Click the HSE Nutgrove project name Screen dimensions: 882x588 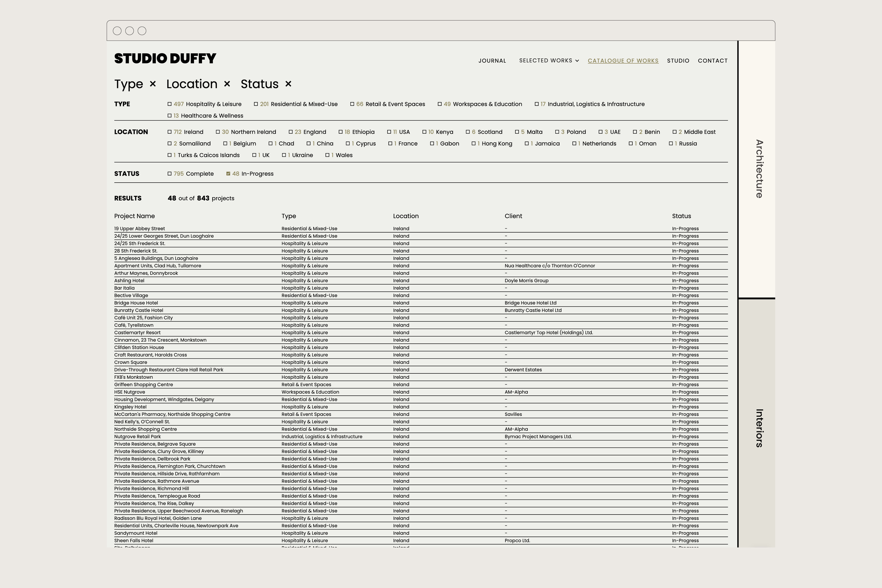(x=129, y=392)
